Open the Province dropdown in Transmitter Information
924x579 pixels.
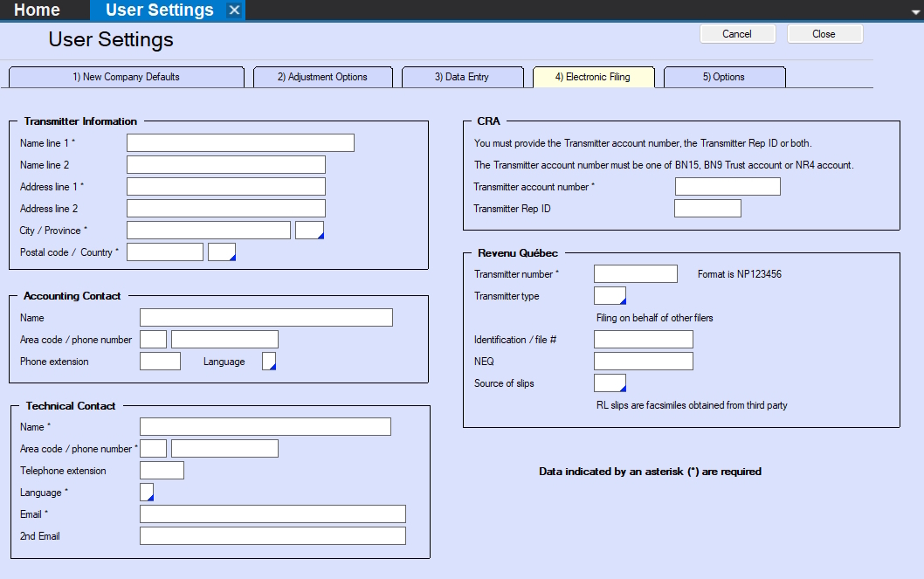(x=310, y=231)
